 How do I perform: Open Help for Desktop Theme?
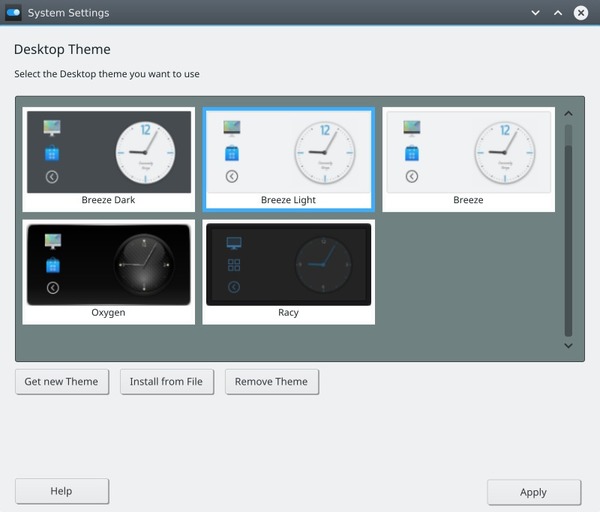click(61, 491)
